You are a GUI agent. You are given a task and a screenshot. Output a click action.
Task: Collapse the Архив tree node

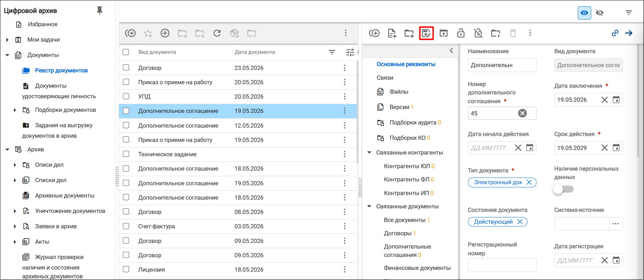tap(7, 150)
